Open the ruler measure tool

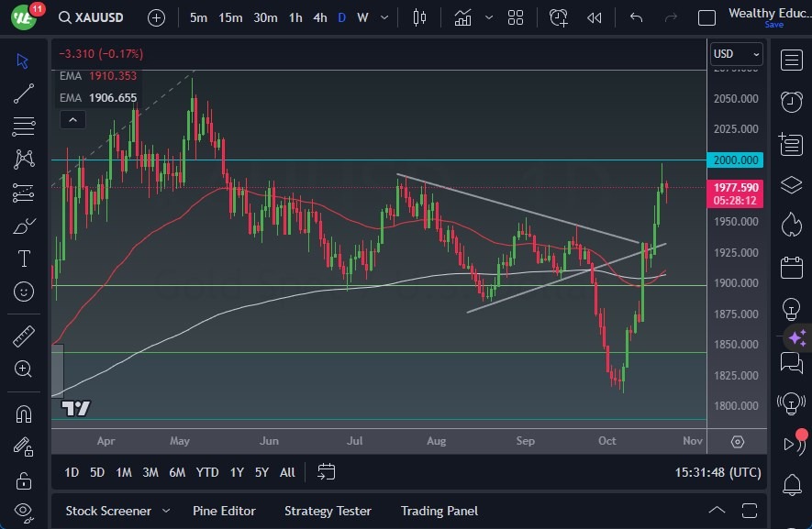click(x=24, y=336)
